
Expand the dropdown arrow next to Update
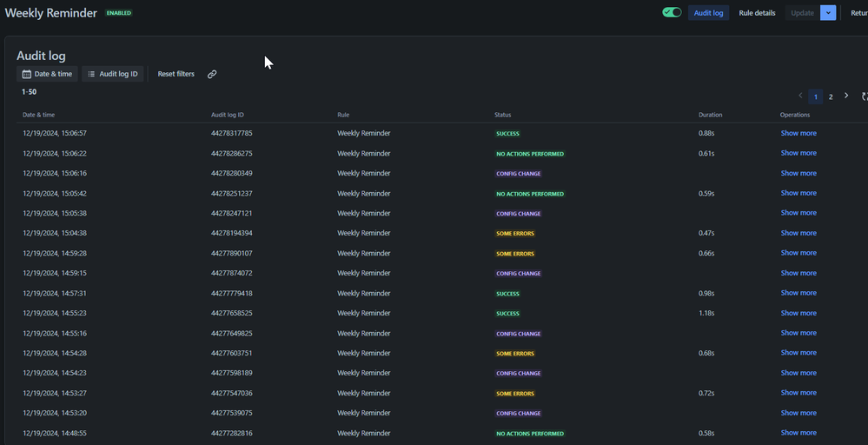828,13
